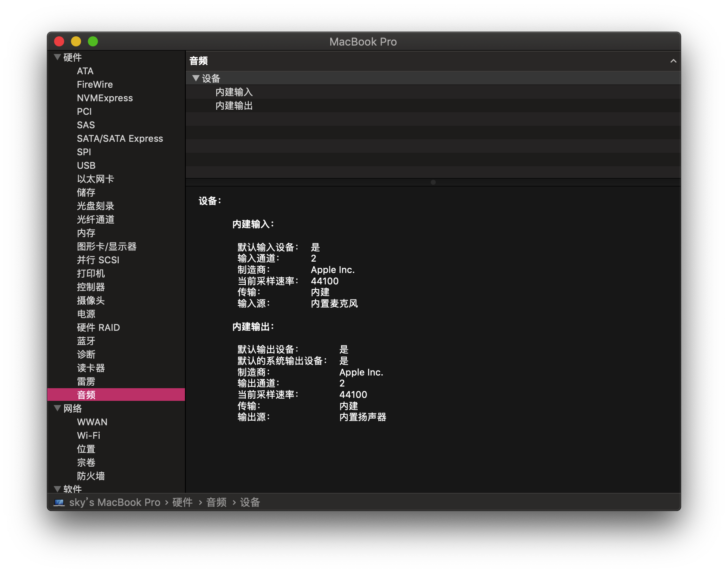Screen dimensions: 728x573
Task: Zoom window with green button
Action: coord(93,41)
